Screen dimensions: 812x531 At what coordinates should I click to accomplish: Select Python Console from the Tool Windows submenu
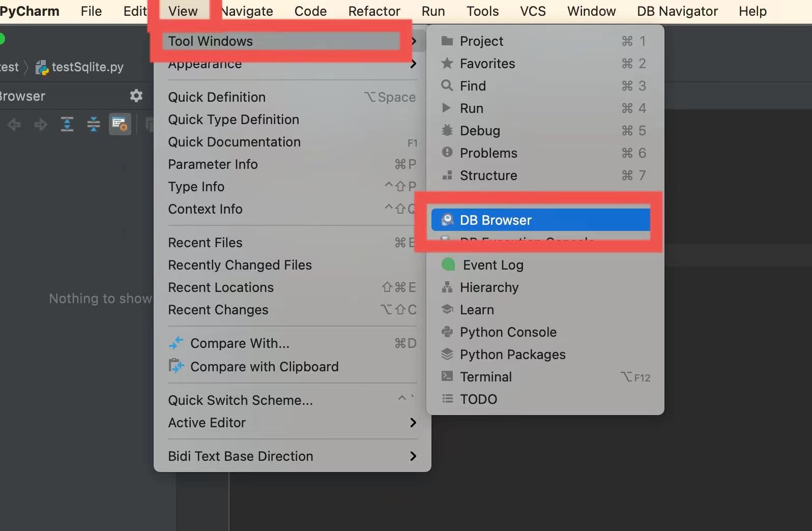(507, 332)
